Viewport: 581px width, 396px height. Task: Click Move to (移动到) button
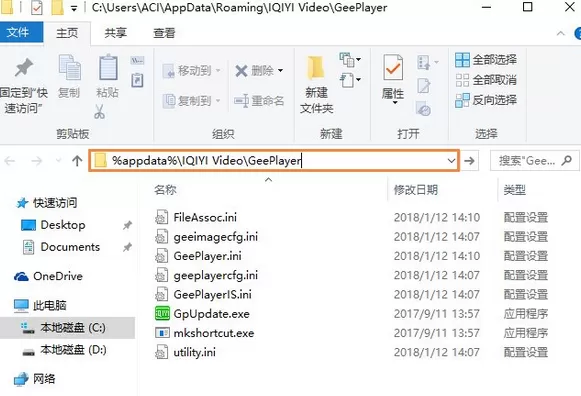pyautogui.click(x=192, y=70)
